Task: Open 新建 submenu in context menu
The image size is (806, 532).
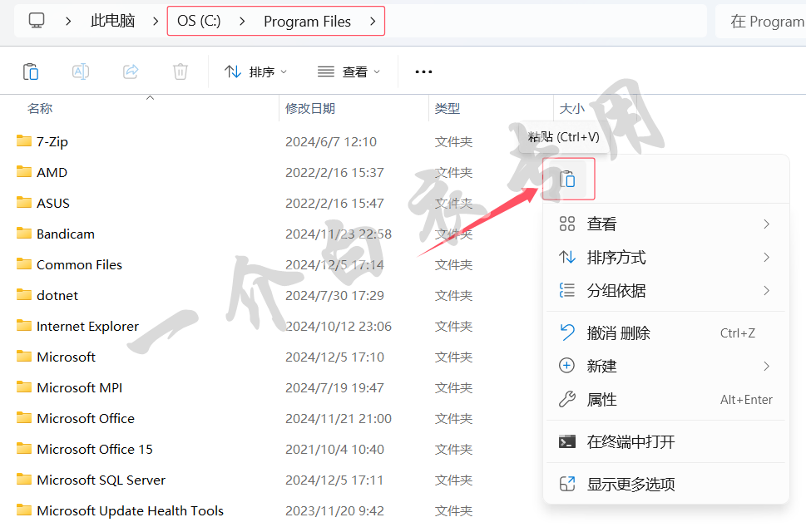Action: coord(665,366)
